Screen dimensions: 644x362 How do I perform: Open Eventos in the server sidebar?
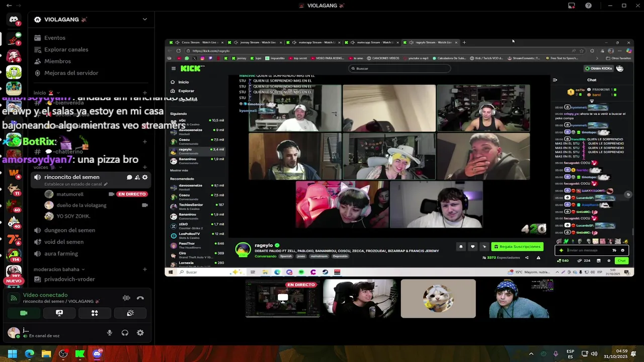coord(90,38)
